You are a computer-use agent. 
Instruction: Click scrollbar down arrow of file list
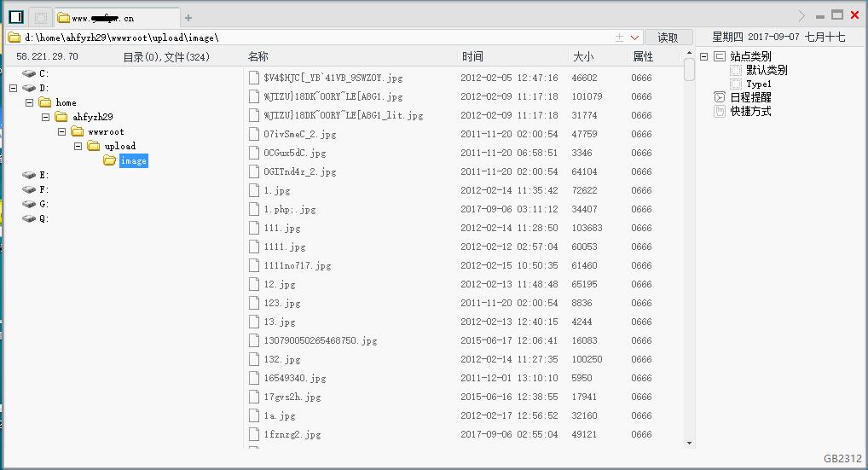(x=689, y=443)
